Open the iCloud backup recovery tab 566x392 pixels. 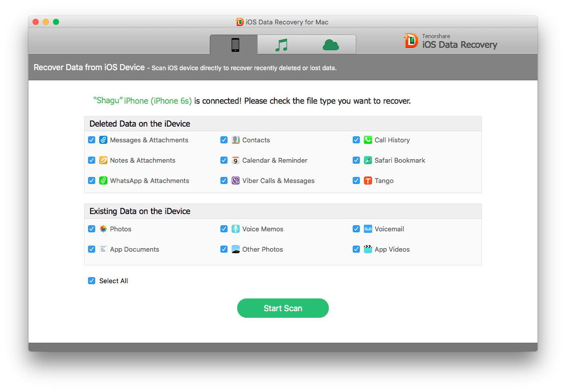[x=331, y=45]
